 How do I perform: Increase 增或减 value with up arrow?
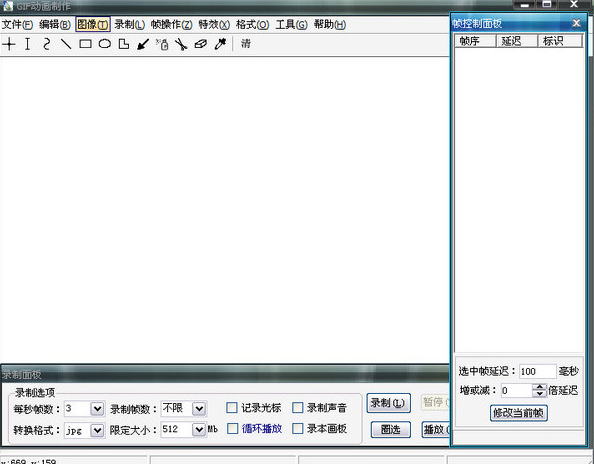(x=539, y=387)
